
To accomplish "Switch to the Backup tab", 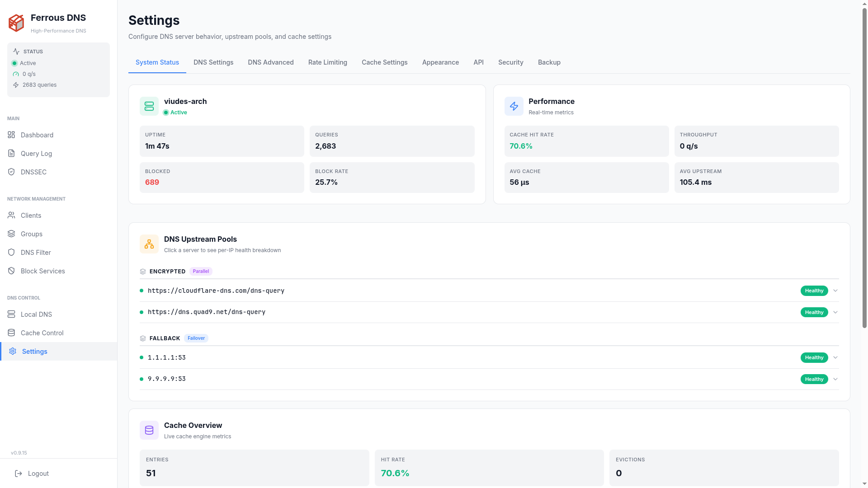I will pyautogui.click(x=549, y=62).
